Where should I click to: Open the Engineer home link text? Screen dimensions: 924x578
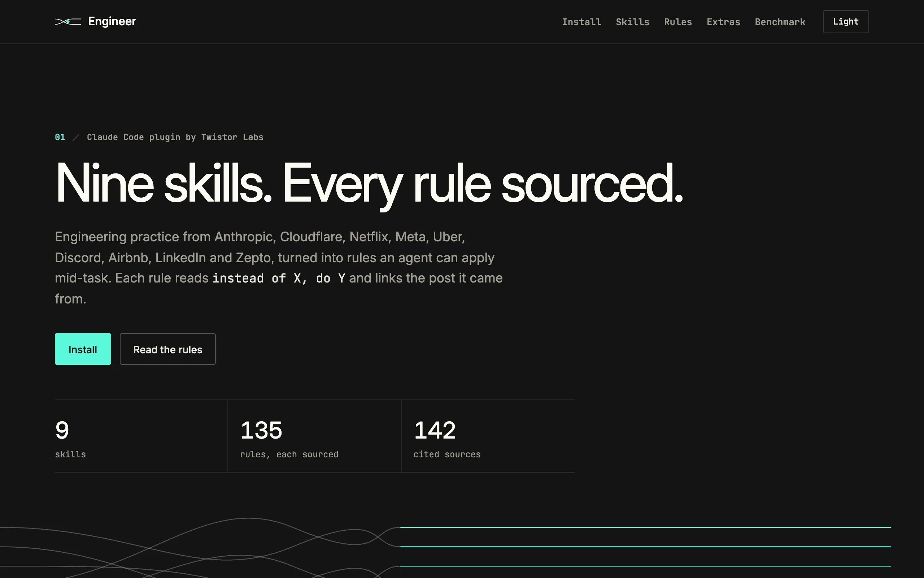(x=112, y=21)
